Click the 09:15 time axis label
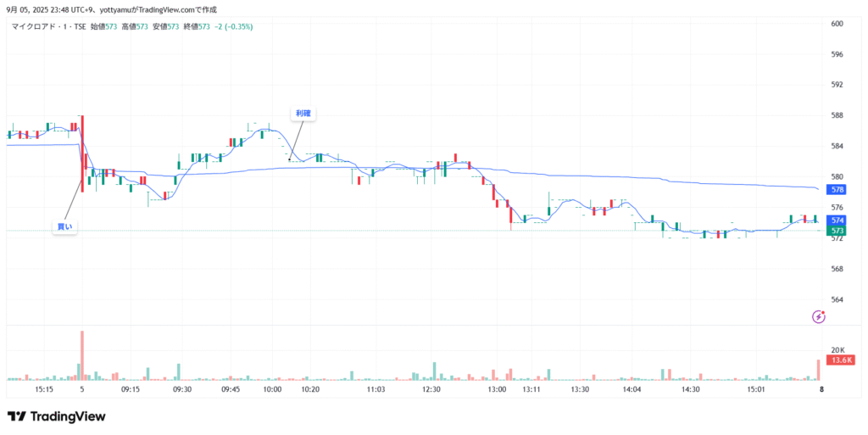868x435 pixels. click(x=131, y=389)
